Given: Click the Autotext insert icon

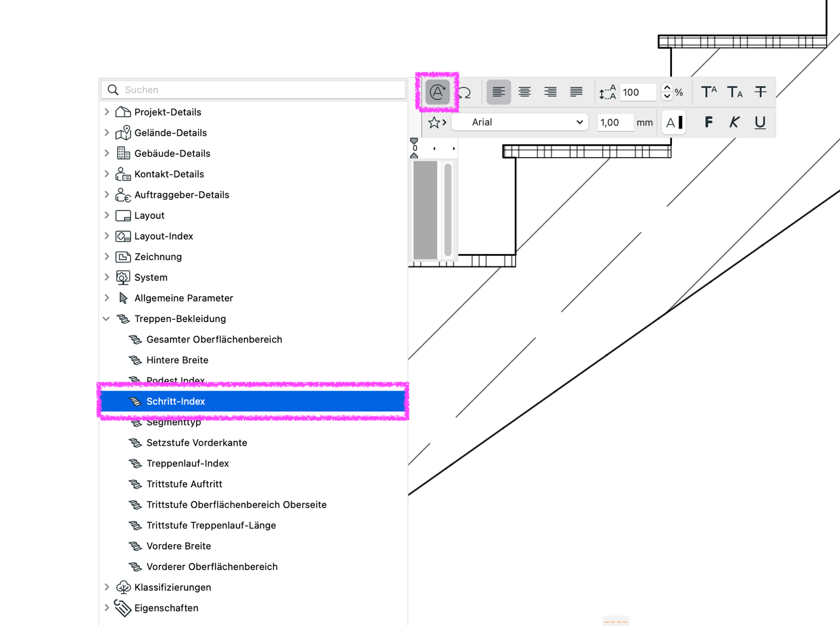Looking at the screenshot, I should click(x=437, y=92).
